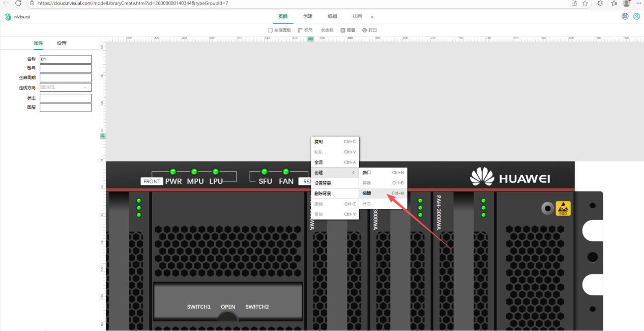
Task: Click the browser refresh icon
Action: 18,3
